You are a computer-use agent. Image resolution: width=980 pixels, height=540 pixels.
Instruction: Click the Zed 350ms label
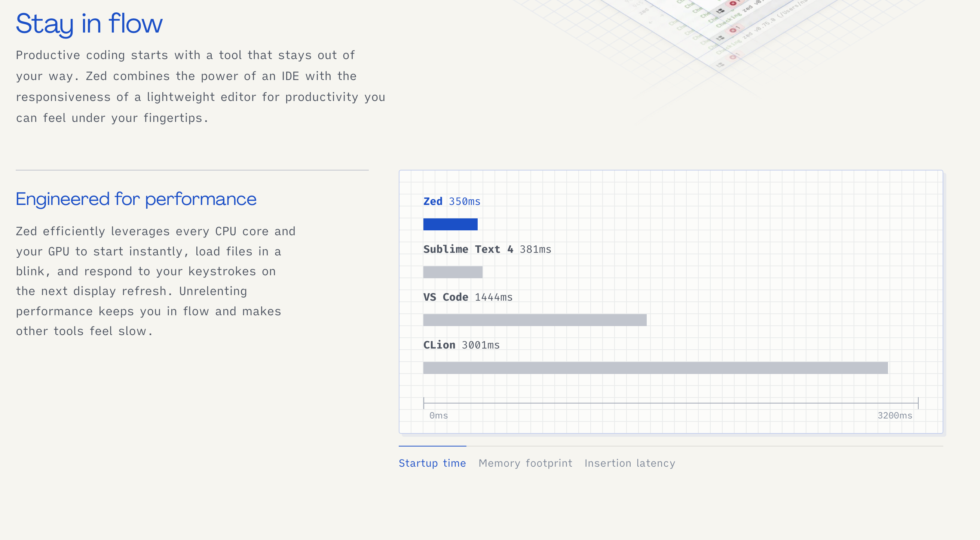pos(452,201)
